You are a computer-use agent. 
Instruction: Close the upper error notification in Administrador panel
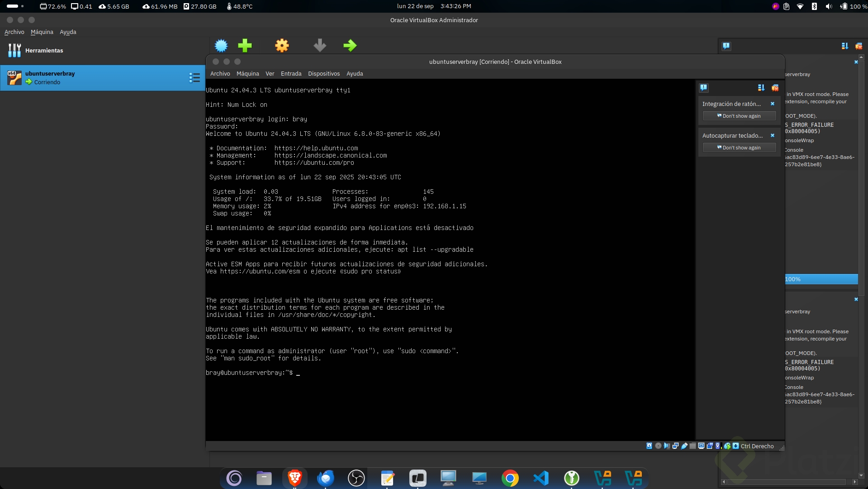856,62
